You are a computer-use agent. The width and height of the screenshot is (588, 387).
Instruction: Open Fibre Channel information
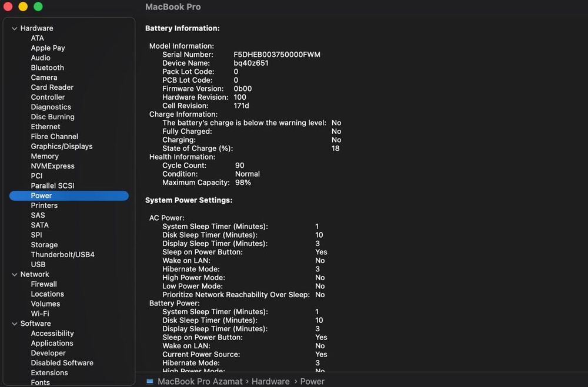54,136
